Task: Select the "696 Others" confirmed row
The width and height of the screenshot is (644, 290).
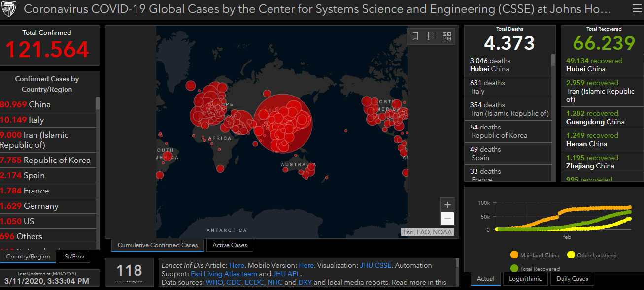Action: [x=48, y=236]
